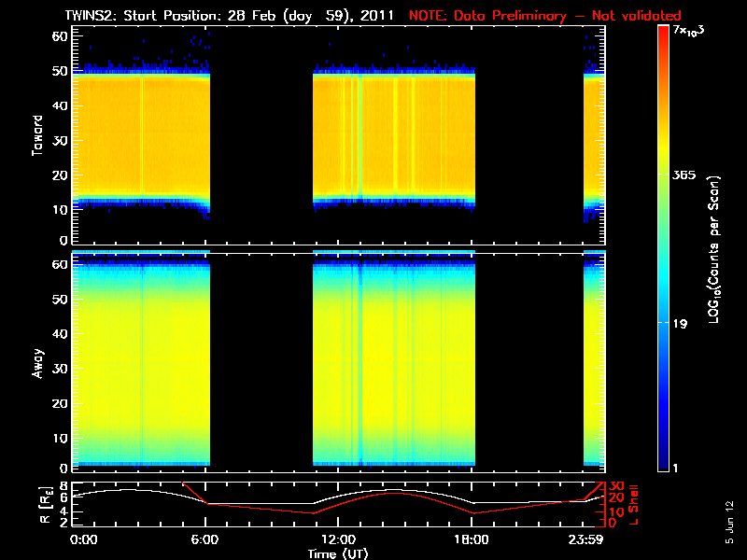Click the red Data Preliminary note
Image resolution: width=747 pixels, height=560 pixels.
click(545, 16)
